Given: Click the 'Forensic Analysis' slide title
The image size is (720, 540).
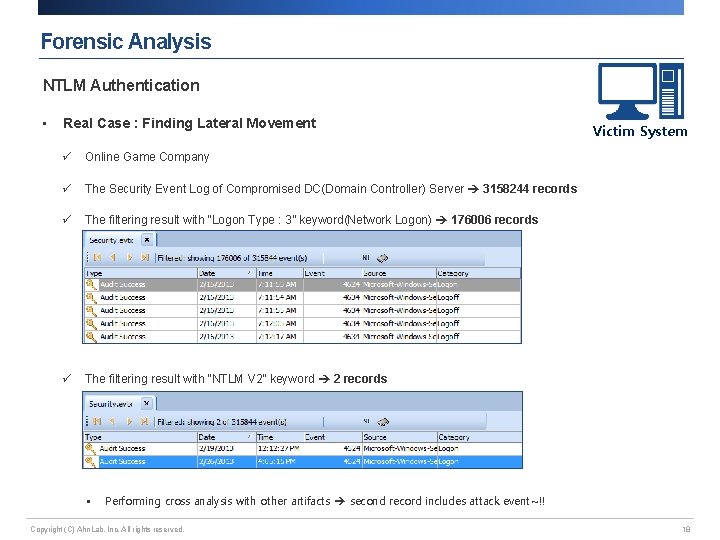Looking at the screenshot, I should (126, 41).
